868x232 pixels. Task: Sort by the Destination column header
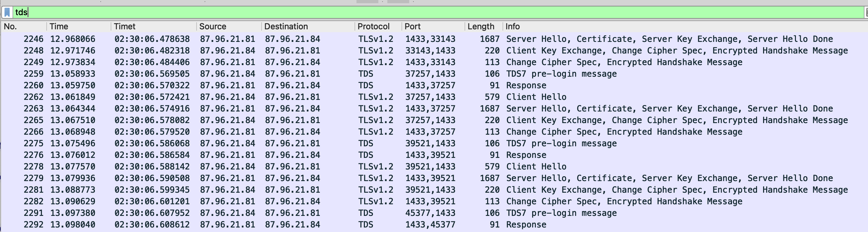308,26
